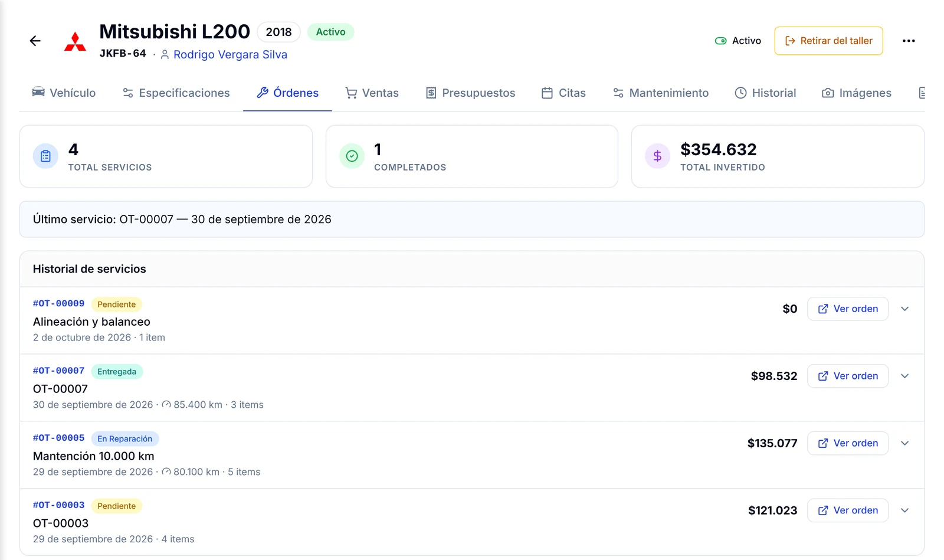Image resolution: width=944 pixels, height=560 pixels.
Task: Click Ver orden for OT-00009
Action: 848,309
